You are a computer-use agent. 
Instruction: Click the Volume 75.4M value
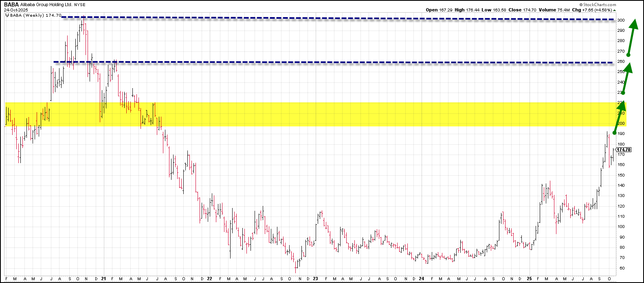pos(554,10)
